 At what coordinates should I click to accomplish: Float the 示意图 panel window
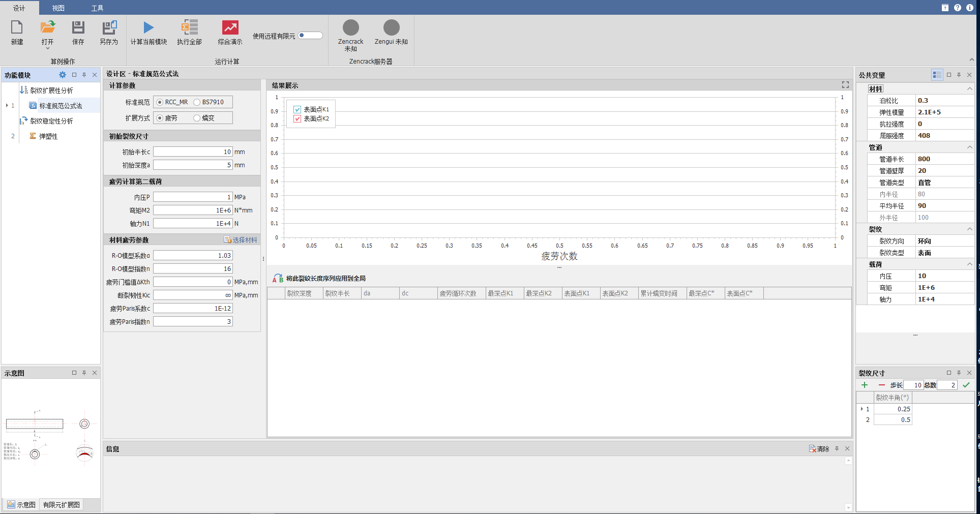74,373
